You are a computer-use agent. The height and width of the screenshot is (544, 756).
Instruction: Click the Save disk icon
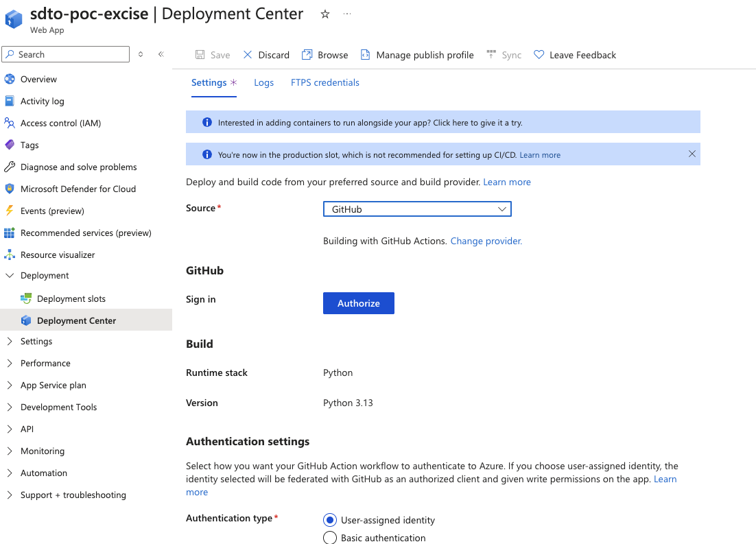coord(200,54)
